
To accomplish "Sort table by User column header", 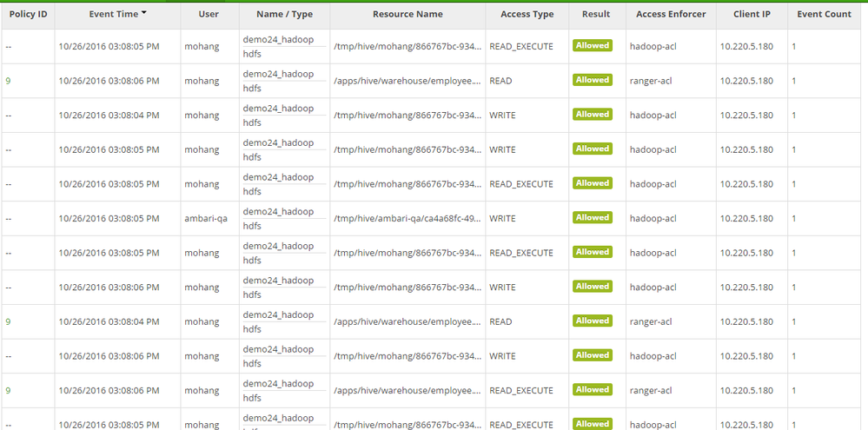I will [x=209, y=15].
